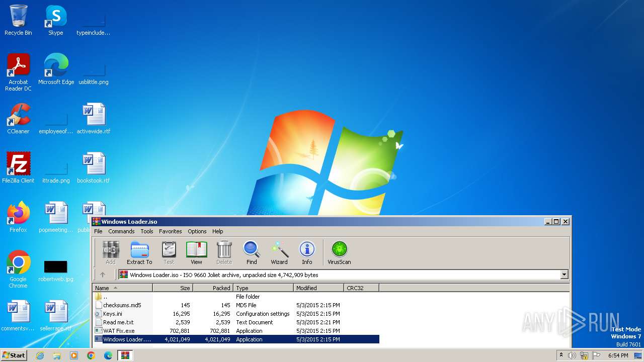644x362 pixels.
Task: Open the File menu
Action: pyautogui.click(x=98, y=231)
